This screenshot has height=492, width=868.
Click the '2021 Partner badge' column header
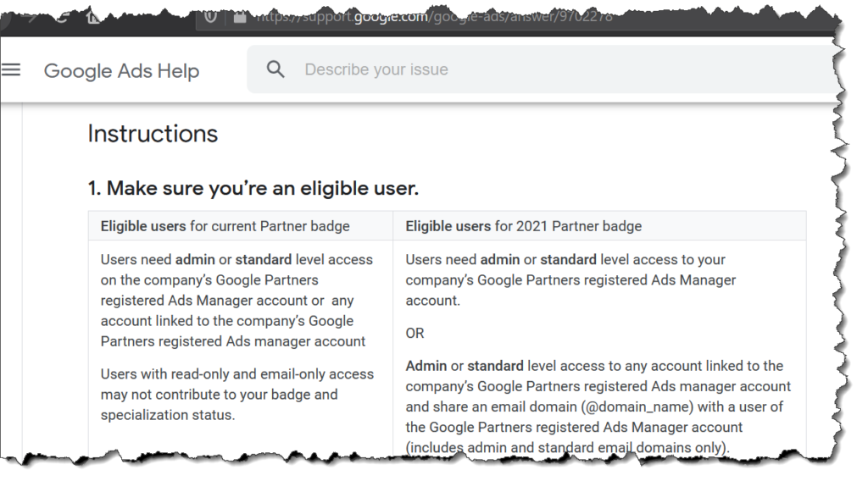click(x=524, y=226)
